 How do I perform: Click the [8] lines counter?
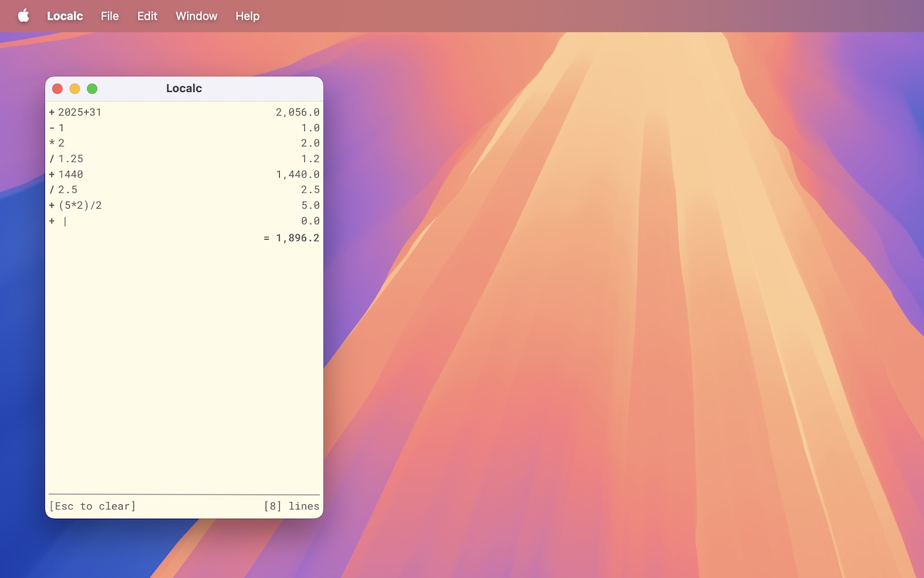tap(292, 506)
